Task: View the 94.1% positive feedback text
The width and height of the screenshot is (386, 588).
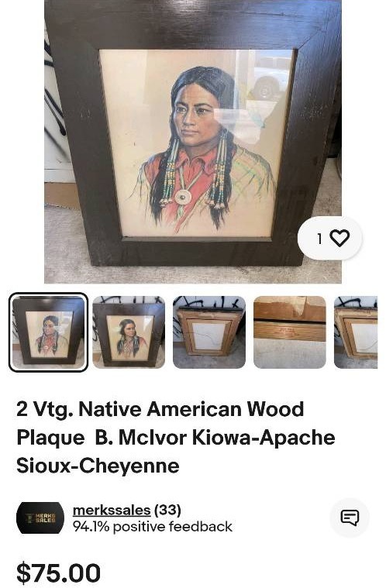Action: 153,527
